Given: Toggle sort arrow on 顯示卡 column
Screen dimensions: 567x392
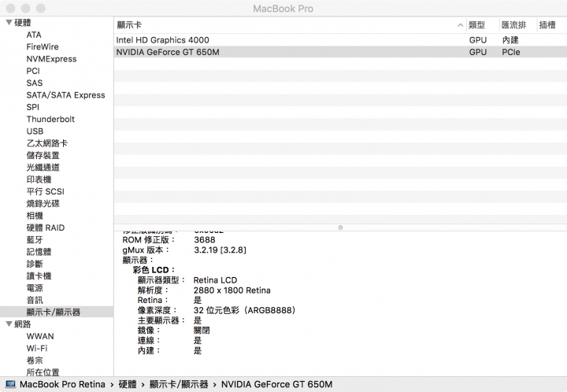Looking at the screenshot, I should point(461,25).
